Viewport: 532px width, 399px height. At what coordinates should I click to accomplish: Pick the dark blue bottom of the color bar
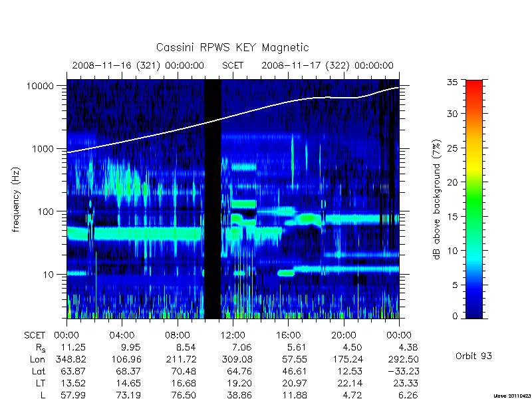[x=474, y=314]
